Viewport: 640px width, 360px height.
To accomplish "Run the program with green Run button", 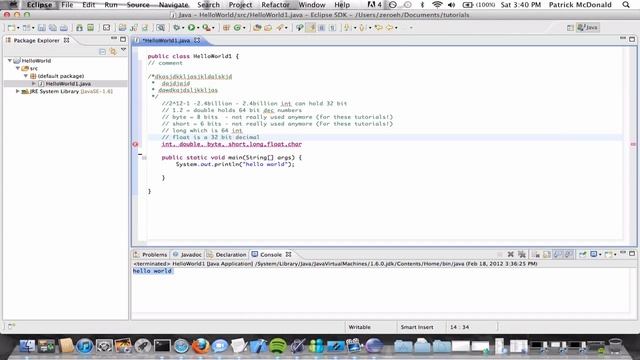I will pyautogui.click(x=191, y=28).
